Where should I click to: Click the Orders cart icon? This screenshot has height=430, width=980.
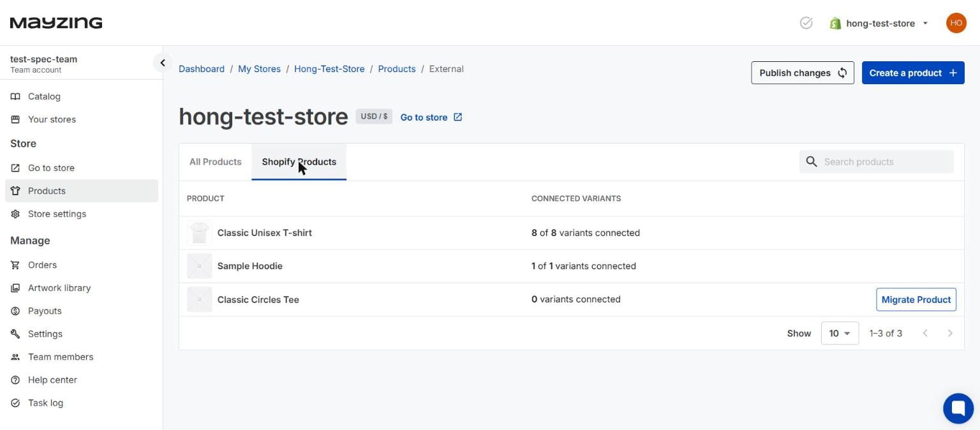(15, 265)
